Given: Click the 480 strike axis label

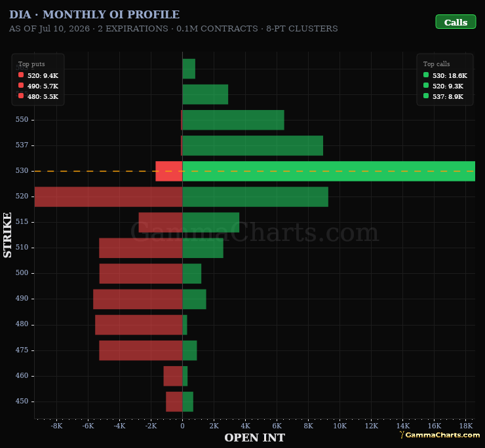Looking at the screenshot, I should click(x=22, y=324).
